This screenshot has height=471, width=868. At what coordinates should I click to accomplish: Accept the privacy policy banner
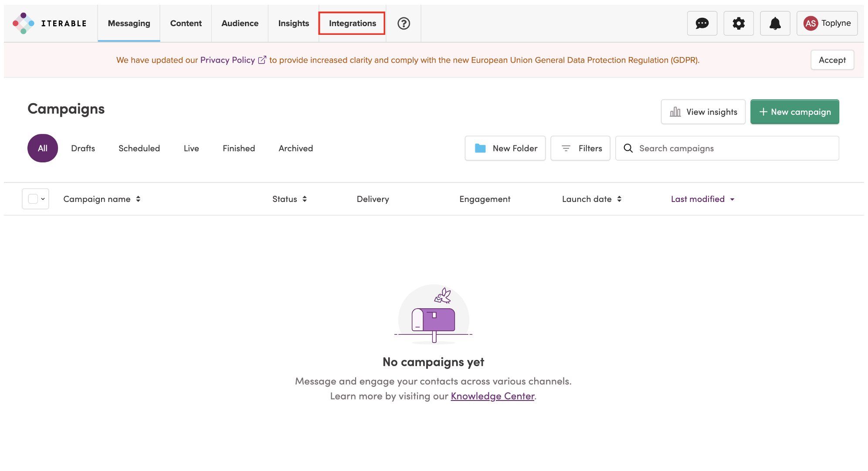click(x=832, y=60)
